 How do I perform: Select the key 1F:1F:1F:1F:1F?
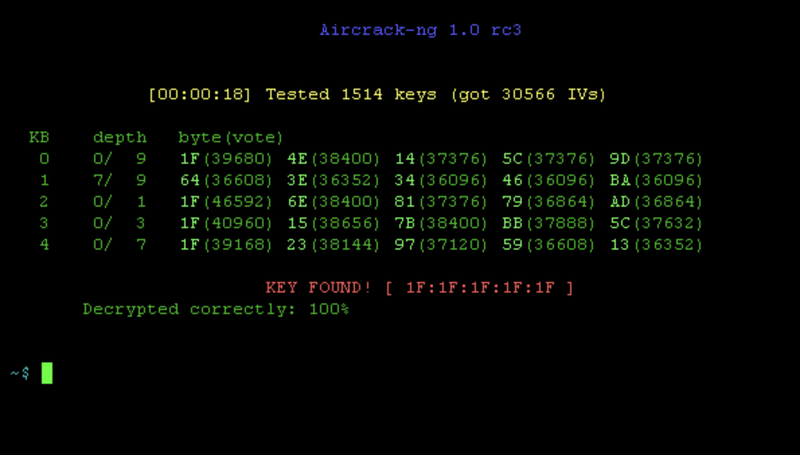pos(480,288)
